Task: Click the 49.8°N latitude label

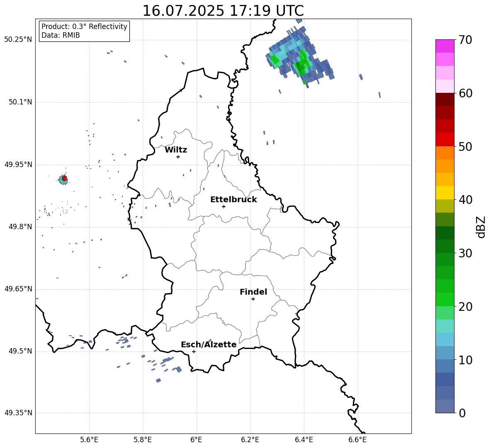Action: point(20,227)
